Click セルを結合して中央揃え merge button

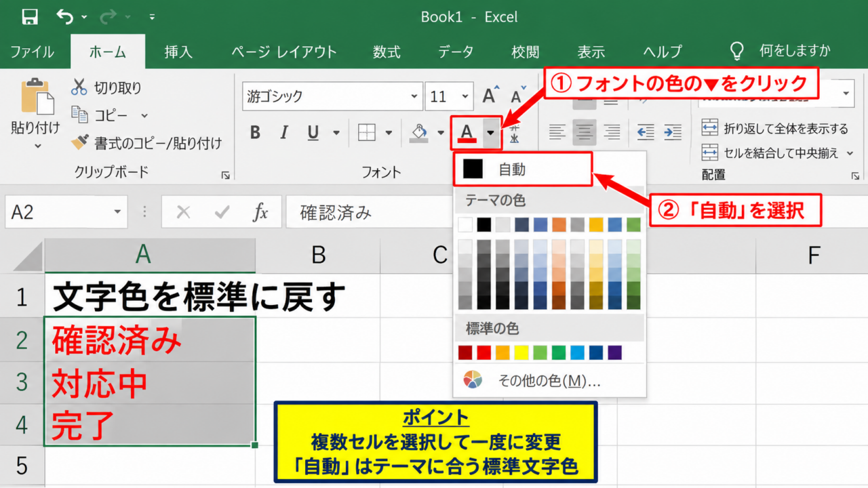(770, 153)
